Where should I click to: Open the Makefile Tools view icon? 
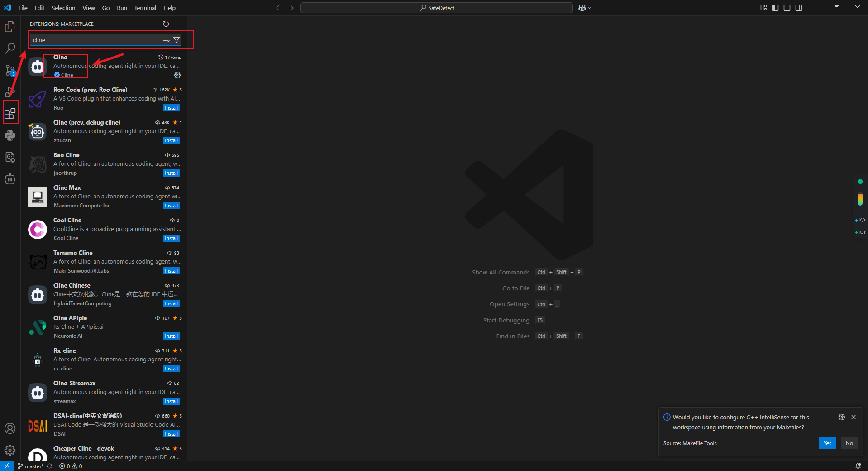click(x=10, y=157)
